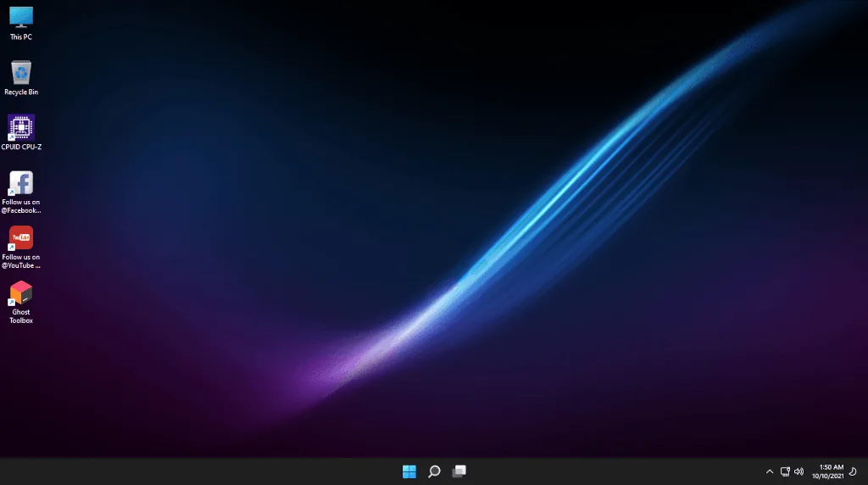The width and height of the screenshot is (868, 485).
Task: Open the volume speaker tray icon
Action: tap(798, 471)
